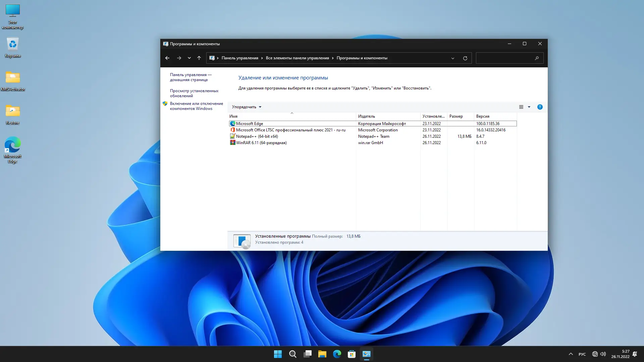Click the search field in window
The height and width of the screenshot is (362, 644).
tap(505, 58)
